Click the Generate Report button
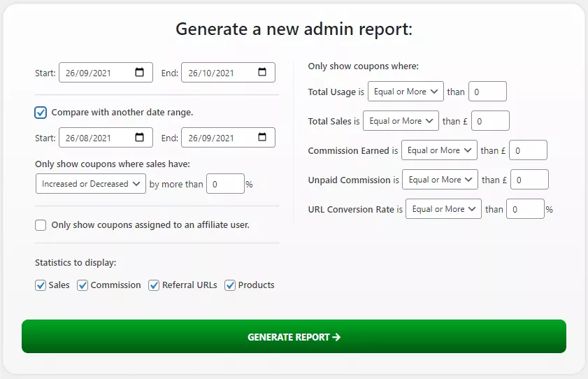588x379 pixels. [294, 336]
